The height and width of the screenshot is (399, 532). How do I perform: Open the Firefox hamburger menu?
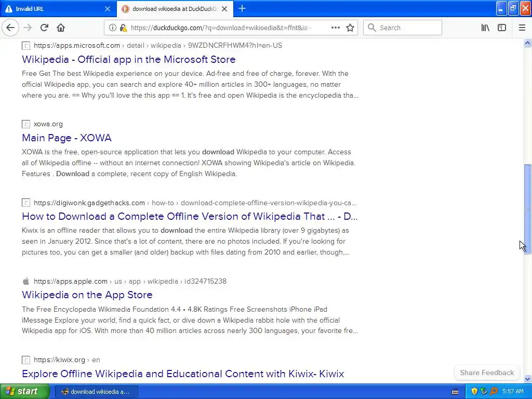tap(522, 28)
